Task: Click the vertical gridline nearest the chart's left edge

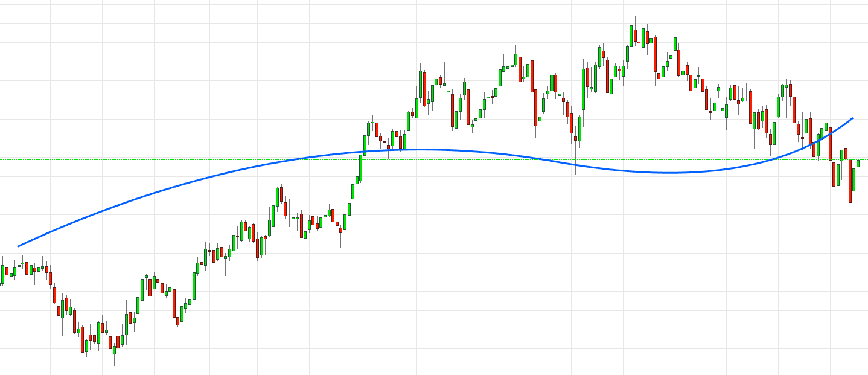Action: pyautogui.click(x=50, y=181)
